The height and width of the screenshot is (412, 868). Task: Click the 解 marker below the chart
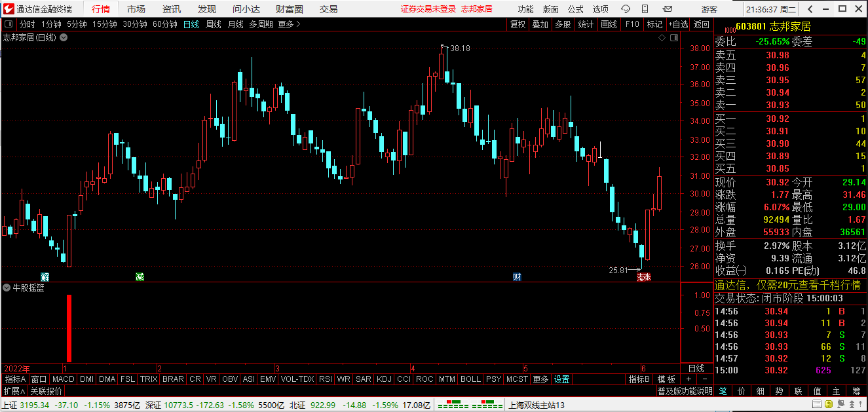click(x=45, y=277)
